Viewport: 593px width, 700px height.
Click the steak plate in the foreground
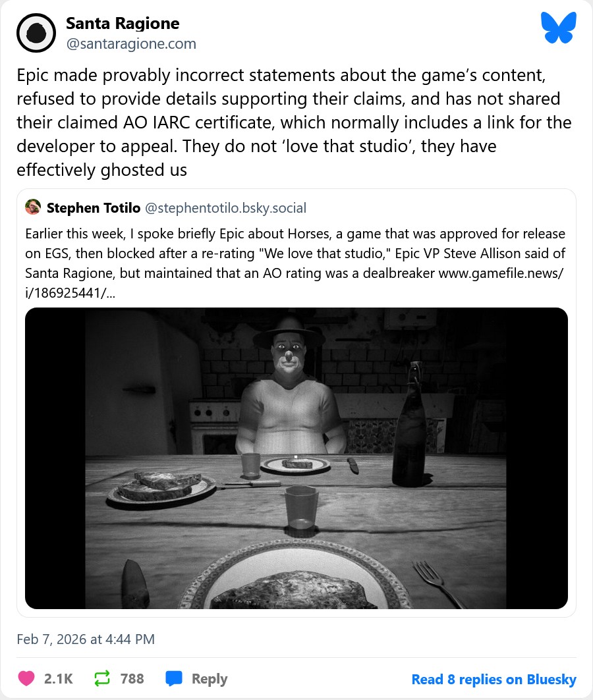tap(296, 583)
